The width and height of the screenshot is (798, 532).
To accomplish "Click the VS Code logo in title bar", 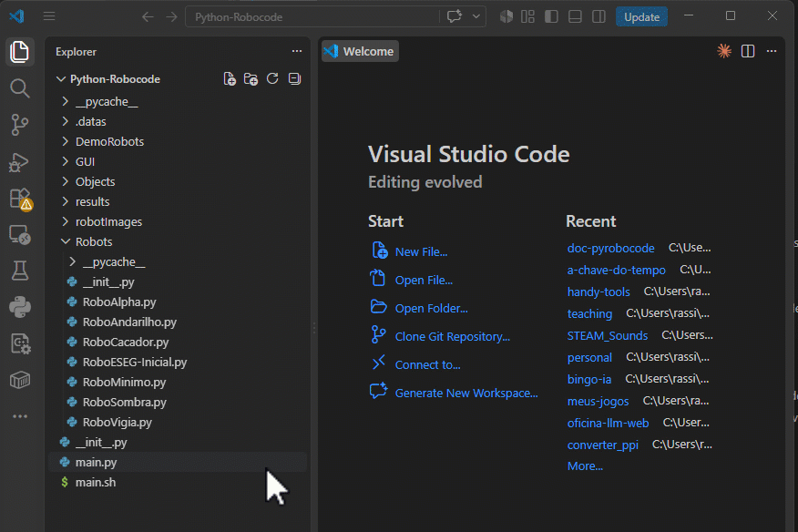I will click(16, 16).
